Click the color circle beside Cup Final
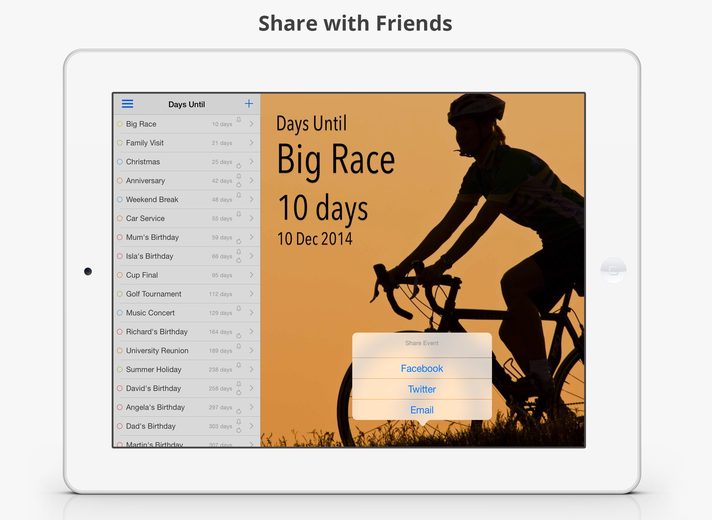The image size is (712, 520). pyautogui.click(x=120, y=275)
